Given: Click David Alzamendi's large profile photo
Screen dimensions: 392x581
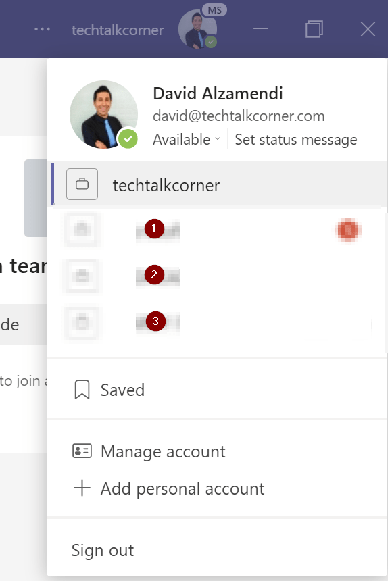Looking at the screenshot, I should (103, 114).
